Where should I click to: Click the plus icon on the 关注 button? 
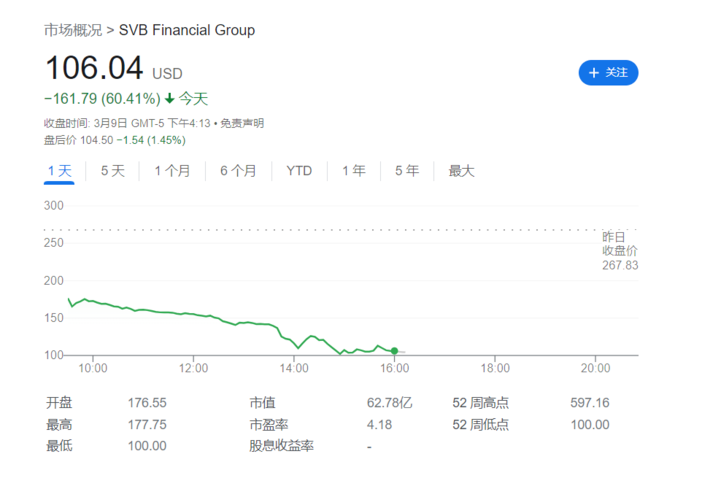[594, 73]
